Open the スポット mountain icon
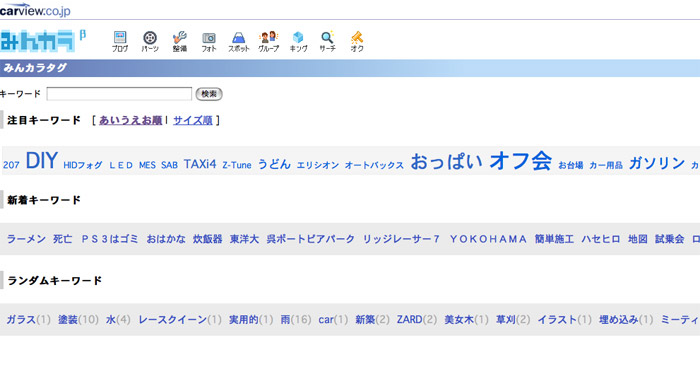The image size is (700, 379). coord(238,42)
